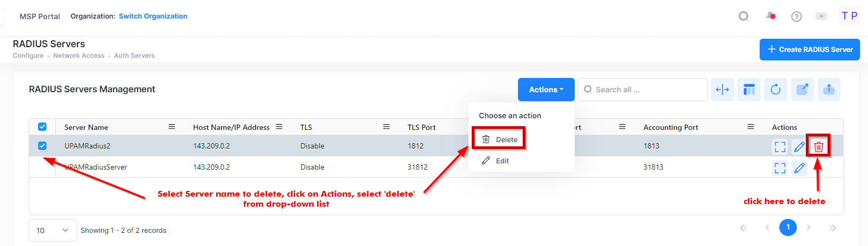
Task: Click the search magnifier icon in header
Action: 744,16
